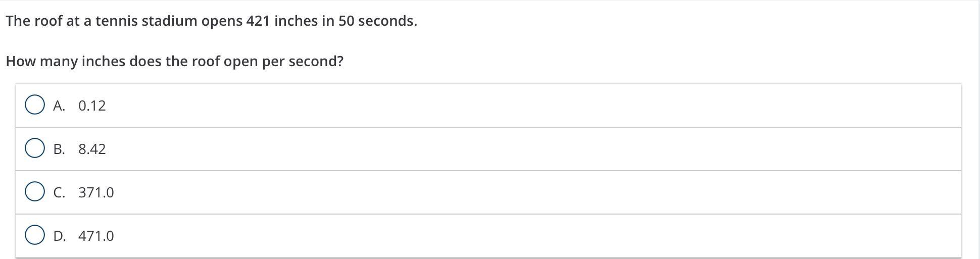Choose the radio button for option C
The width and height of the screenshot is (980, 259).
coord(34,192)
